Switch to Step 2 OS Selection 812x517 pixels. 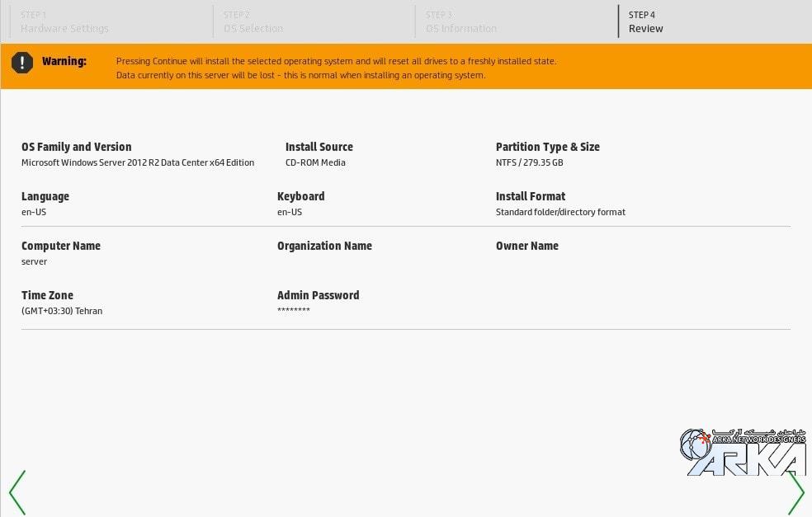click(x=253, y=22)
